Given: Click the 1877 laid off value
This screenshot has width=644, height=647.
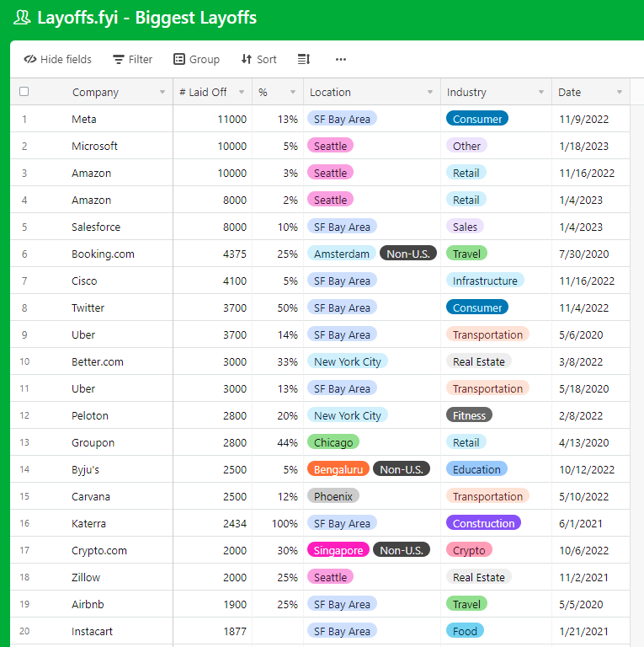Looking at the screenshot, I should 235,631.
